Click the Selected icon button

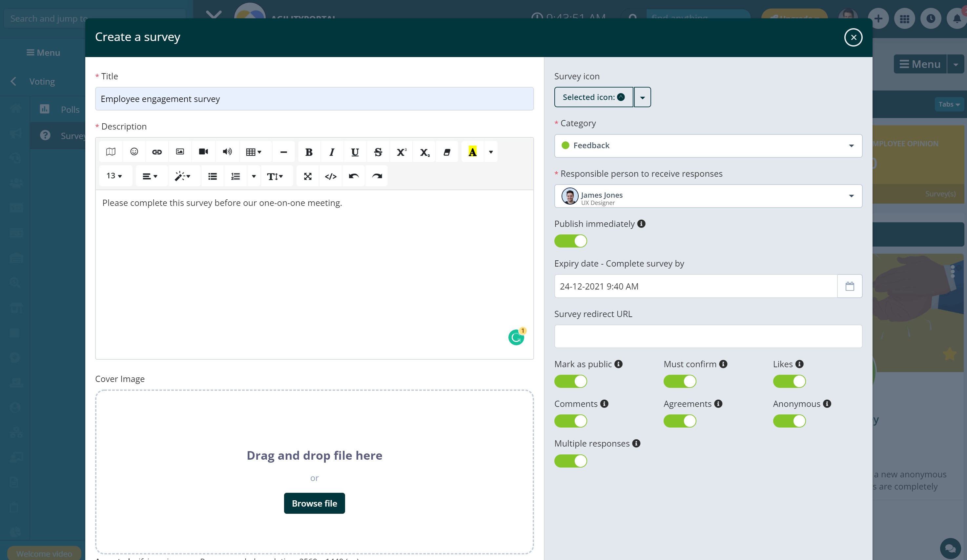(593, 97)
